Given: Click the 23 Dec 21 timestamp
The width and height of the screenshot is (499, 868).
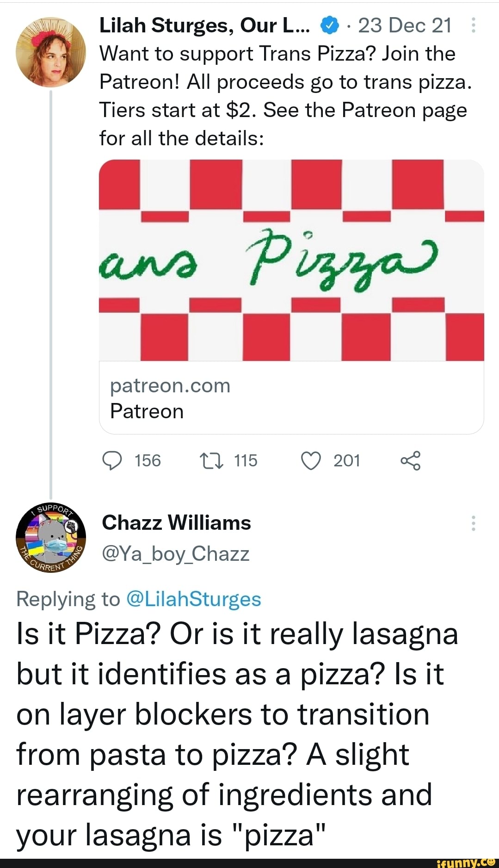Looking at the screenshot, I should click(x=405, y=26).
